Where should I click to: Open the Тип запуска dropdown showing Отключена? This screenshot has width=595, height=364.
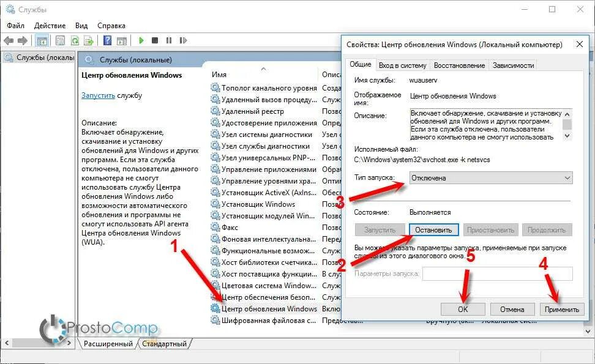(x=491, y=178)
